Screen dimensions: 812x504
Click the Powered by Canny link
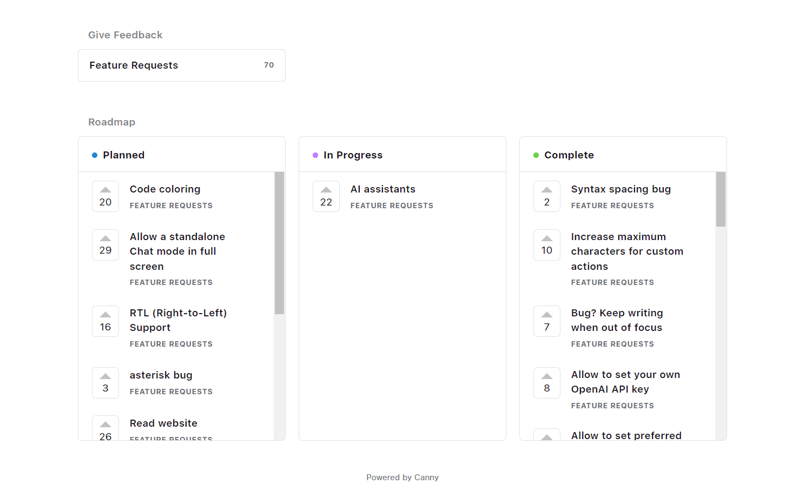point(402,478)
